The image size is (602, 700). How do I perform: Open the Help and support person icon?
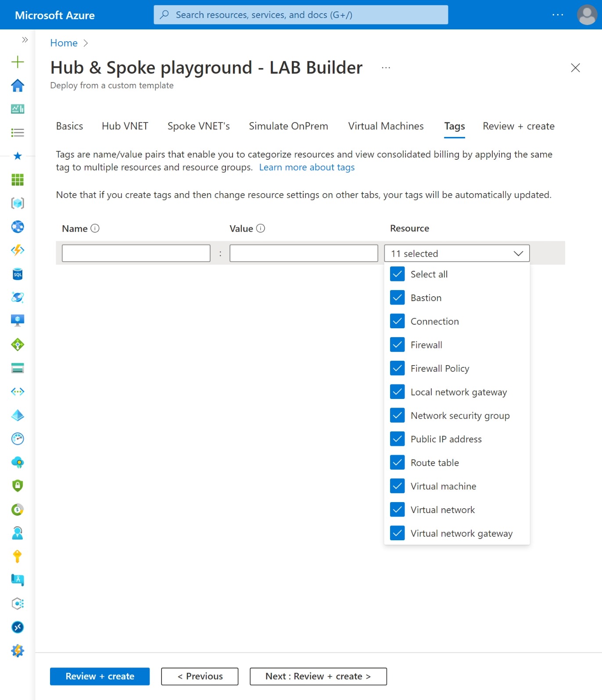tap(18, 533)
